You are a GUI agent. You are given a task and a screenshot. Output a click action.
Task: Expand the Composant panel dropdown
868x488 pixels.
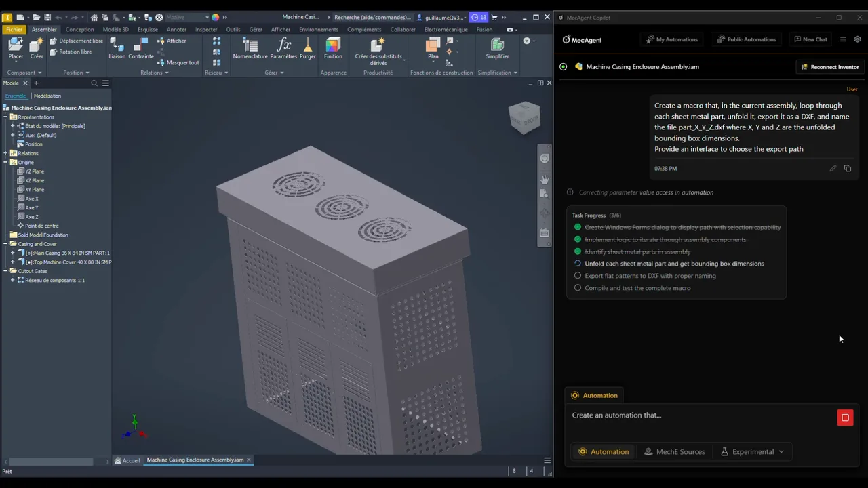click(24, 73)
